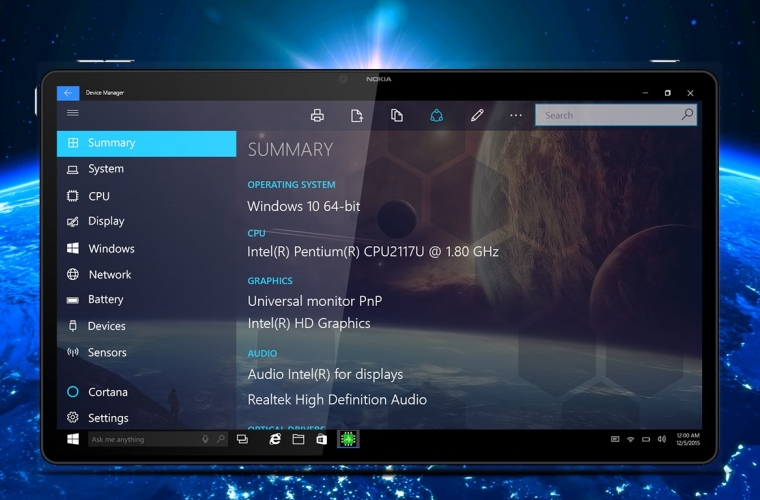The height and width of the screenshot is (500, 760).
Task: Click 'Realtek High Definition Audio' entry
Action: pos(337,400)
